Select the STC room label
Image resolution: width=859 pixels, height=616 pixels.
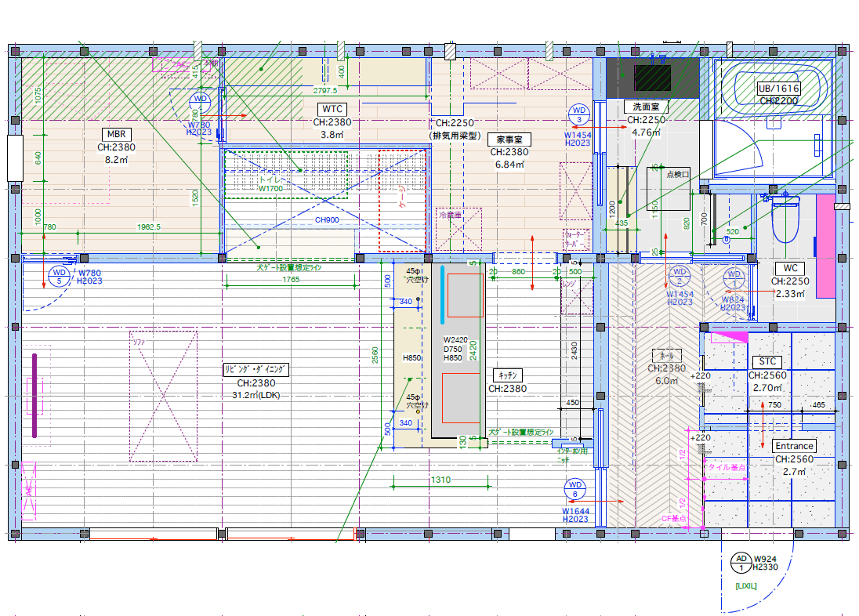click(767, 361)
